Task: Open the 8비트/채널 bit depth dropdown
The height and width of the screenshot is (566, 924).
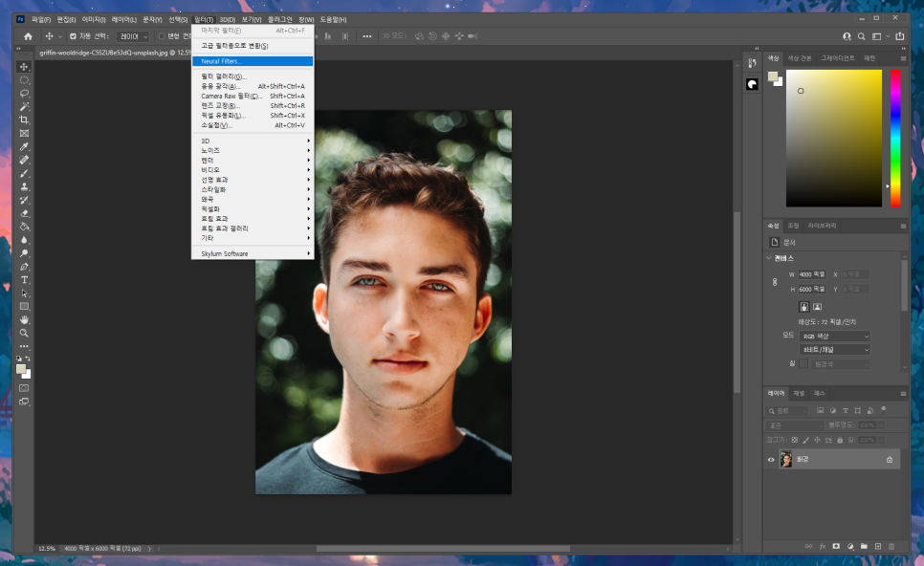Action: click(x=834, y=350)
